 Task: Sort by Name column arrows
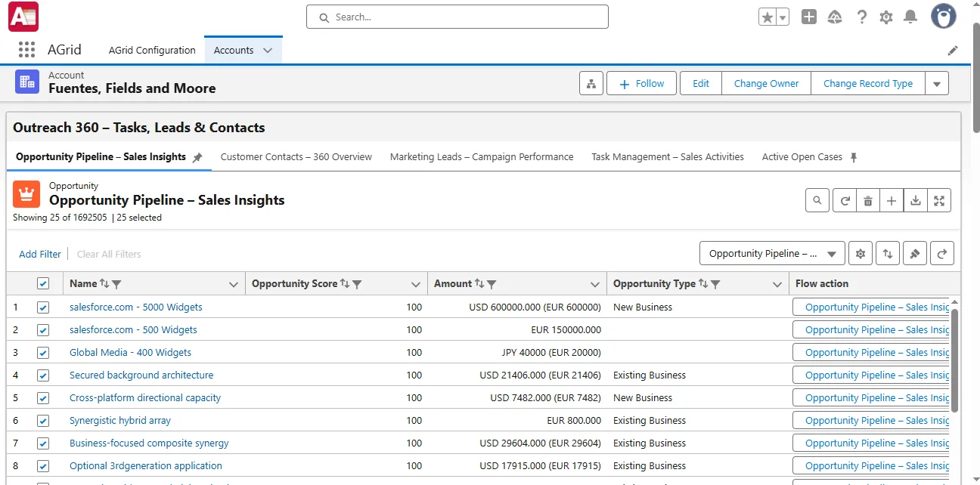pos(104,284)
